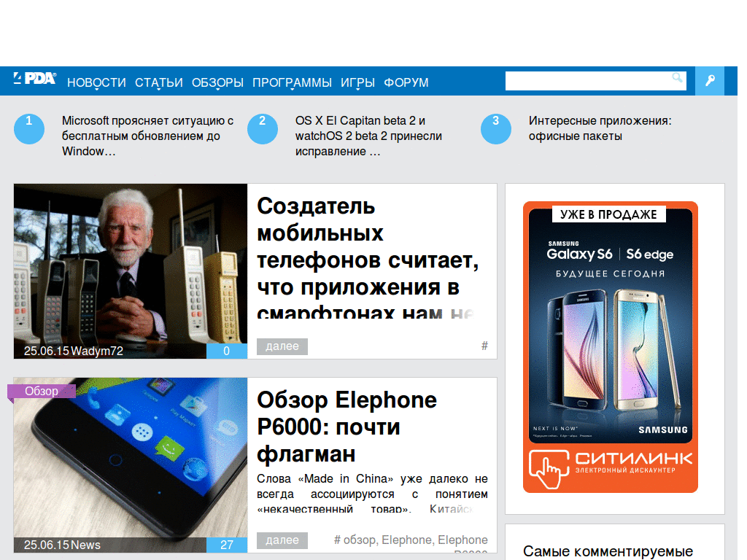Screen dimensions: 747x560
Task: Focus the site search field
Action: [x=595, y=81]
